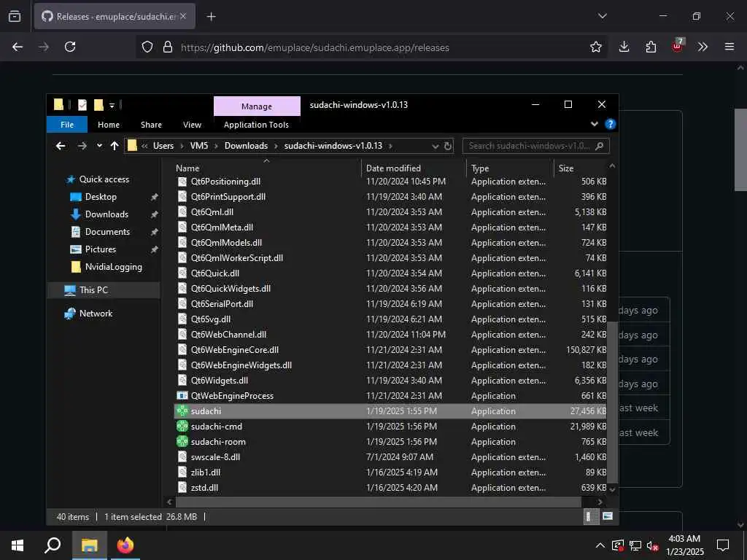Sort by Size column header
This screenshot has height=560, width=747.
pyautogui.click(x=580, y=168)
